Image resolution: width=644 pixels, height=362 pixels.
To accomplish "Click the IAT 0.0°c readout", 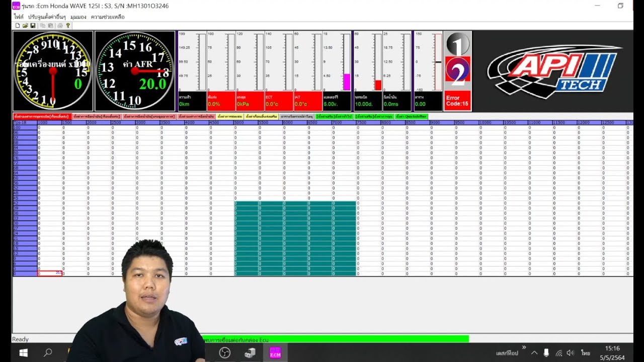I will [x=307, y=101].
